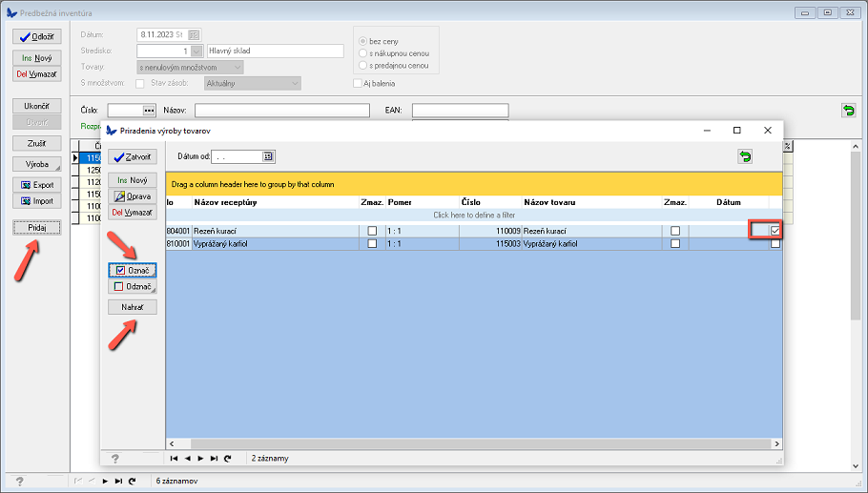
Task: Click the Názov search input field
Action: click(x=281, y=111)
